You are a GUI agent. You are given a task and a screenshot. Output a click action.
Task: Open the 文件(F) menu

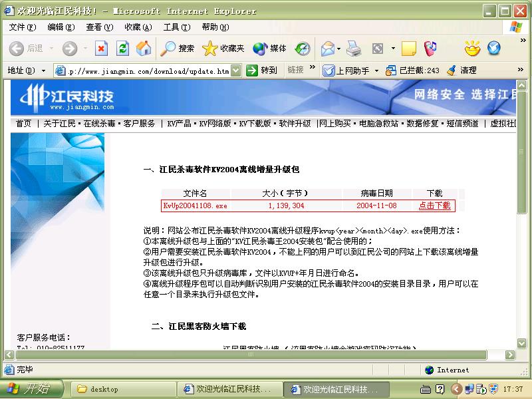[23, 27]
